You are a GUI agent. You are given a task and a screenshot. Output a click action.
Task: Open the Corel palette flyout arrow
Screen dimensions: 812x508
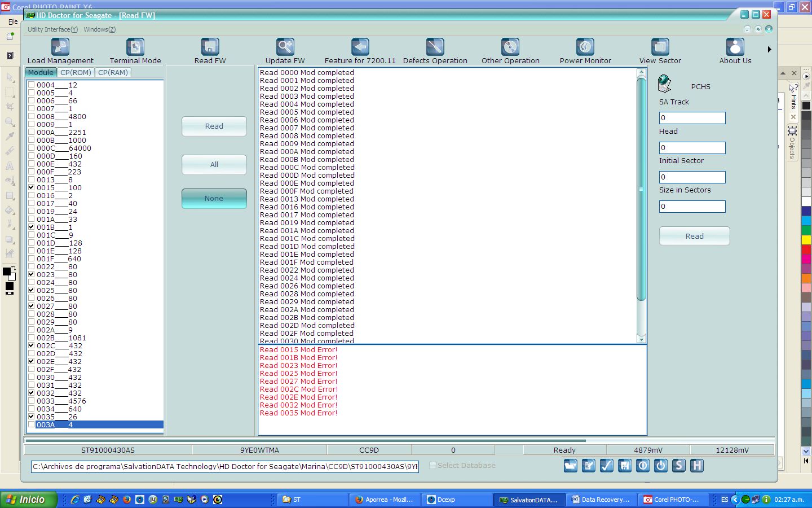pos(806,76)
